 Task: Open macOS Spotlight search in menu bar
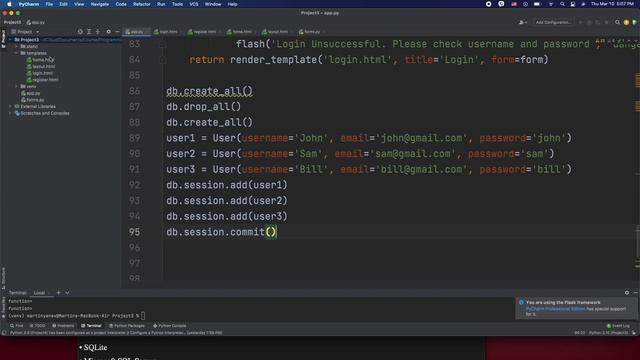[x=562, y=4]
